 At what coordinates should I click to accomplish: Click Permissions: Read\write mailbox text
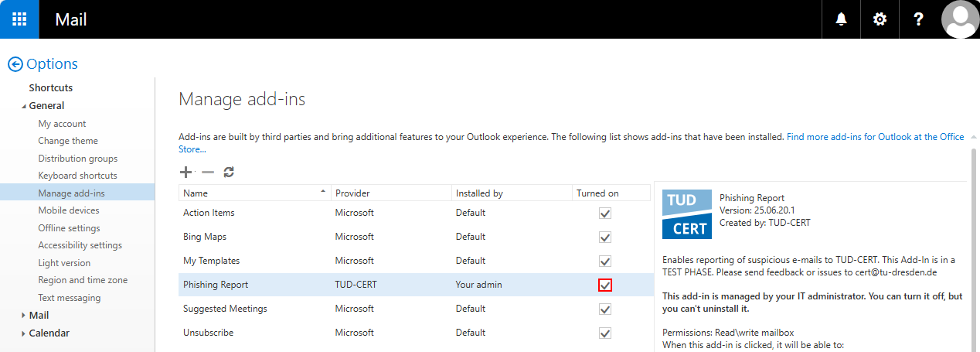tap(728, 333)
